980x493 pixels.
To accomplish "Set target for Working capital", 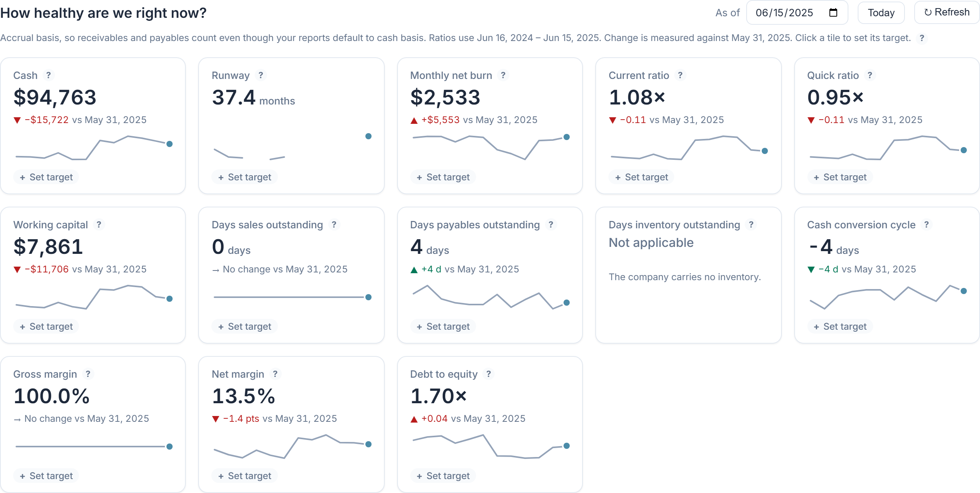I will pyautogui.click(x=46, y=327).
